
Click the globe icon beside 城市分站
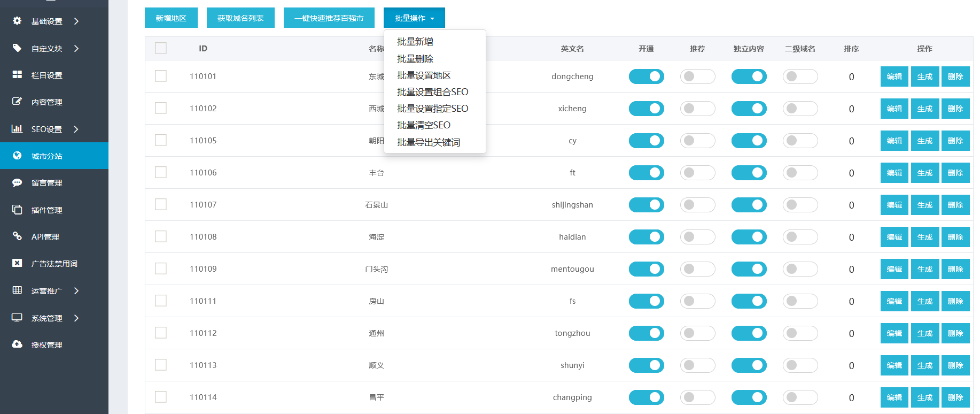pyautogui.click(x=17, y=156)
